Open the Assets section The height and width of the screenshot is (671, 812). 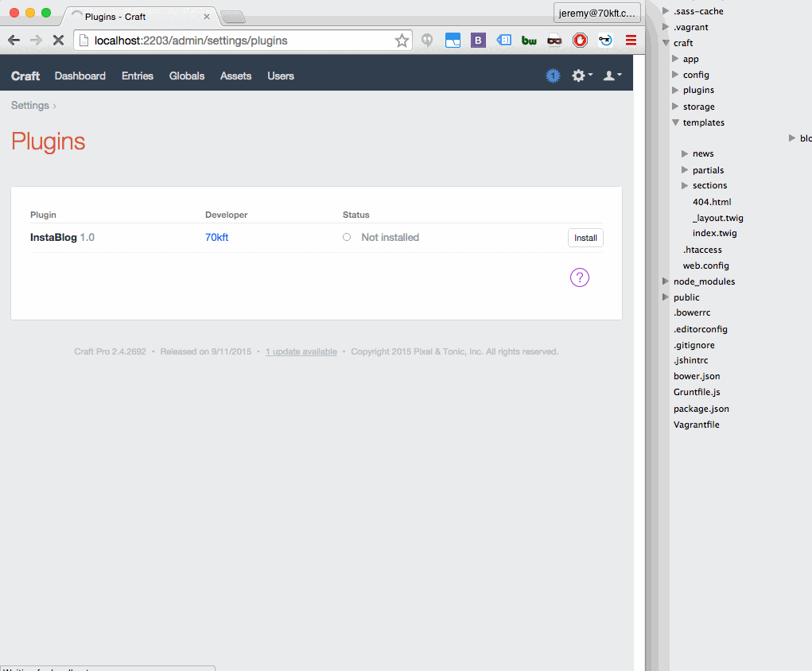pyautogui.click(x=235, y=76)
